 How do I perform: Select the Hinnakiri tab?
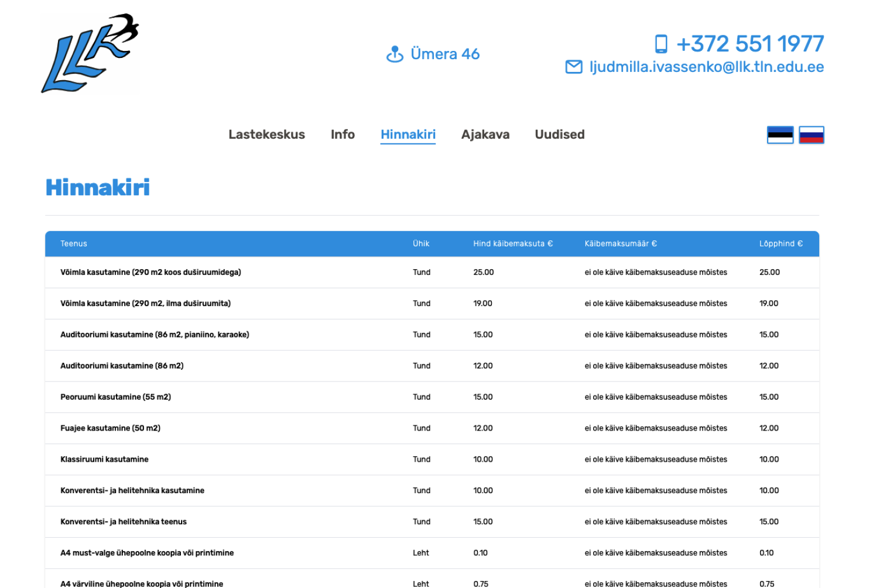pos(408,135)
